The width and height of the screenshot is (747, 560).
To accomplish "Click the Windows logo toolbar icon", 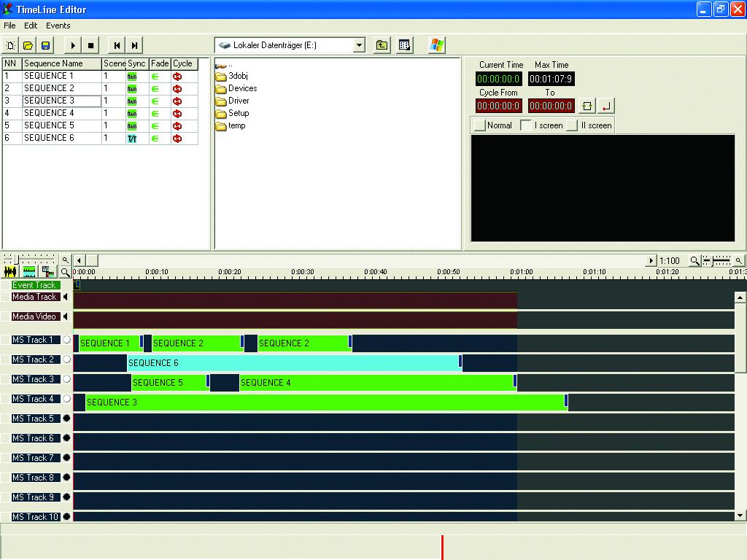I will coord(436,45).
